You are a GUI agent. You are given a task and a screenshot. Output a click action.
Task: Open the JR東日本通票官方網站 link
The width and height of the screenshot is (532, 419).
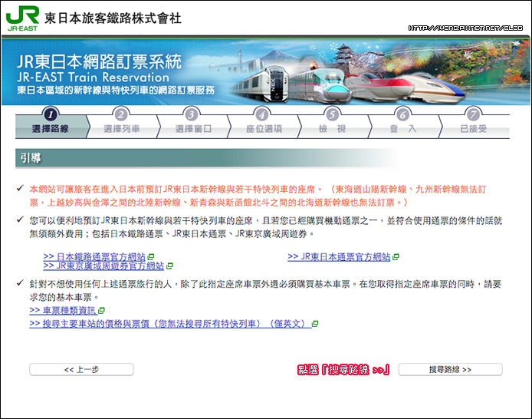pos(339,257)
